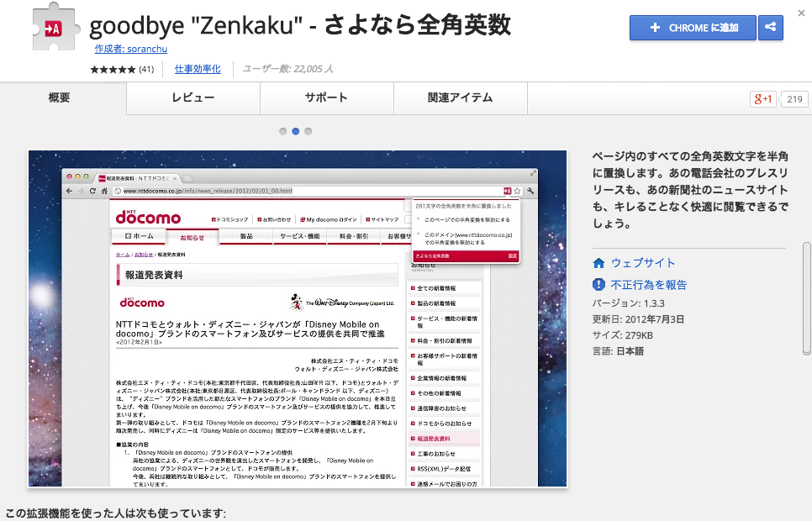Click the サイズ: 279KB text
The height and width of the screenshot is (521, 812).
pyautogui.click(x=623, y=335)
